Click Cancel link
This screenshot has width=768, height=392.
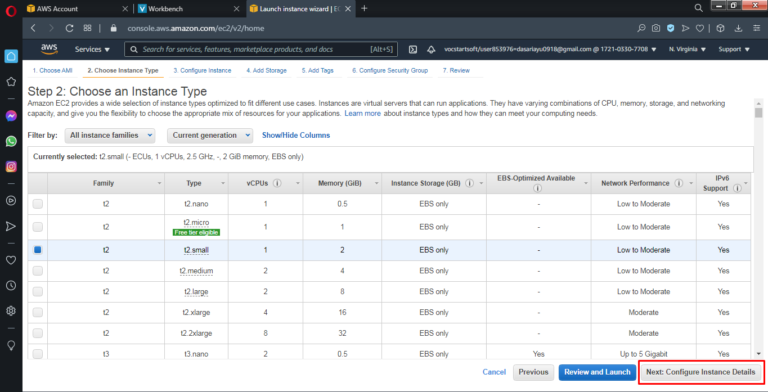point(494,372)
